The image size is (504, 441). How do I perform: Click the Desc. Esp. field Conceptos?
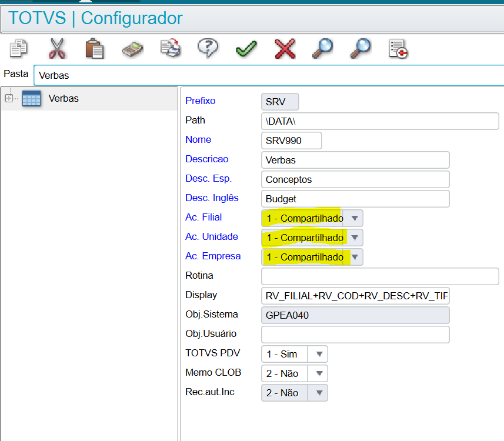(355, 179)
